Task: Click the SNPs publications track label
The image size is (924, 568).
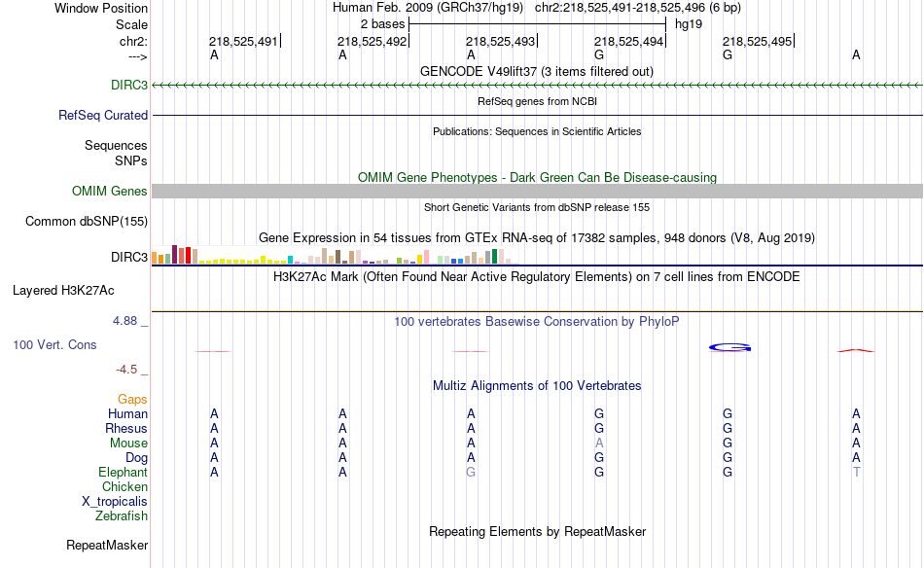Action: click(x=131, y=160)
